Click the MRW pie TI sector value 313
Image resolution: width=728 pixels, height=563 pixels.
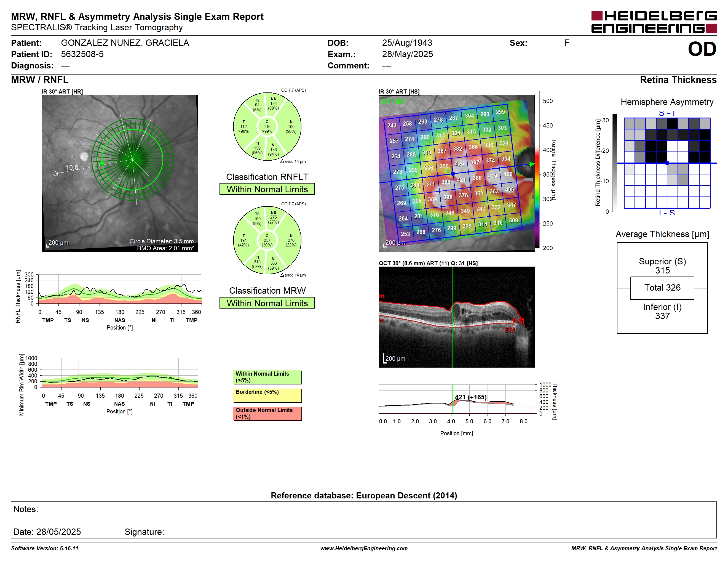257,262
